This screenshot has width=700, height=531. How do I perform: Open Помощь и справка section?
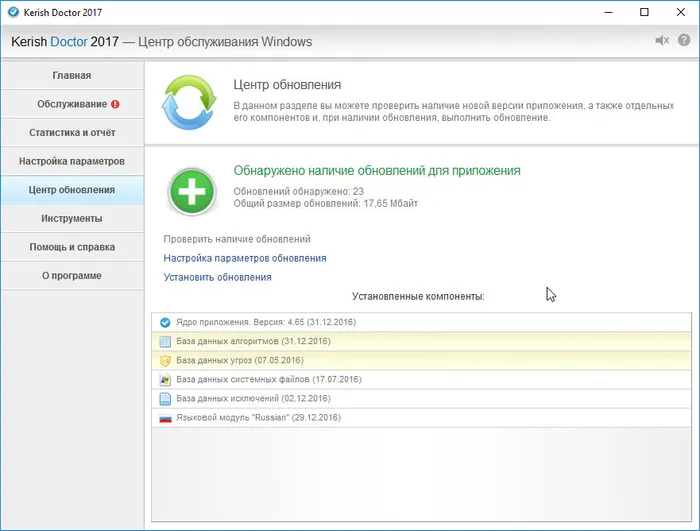tap(72, 247)
